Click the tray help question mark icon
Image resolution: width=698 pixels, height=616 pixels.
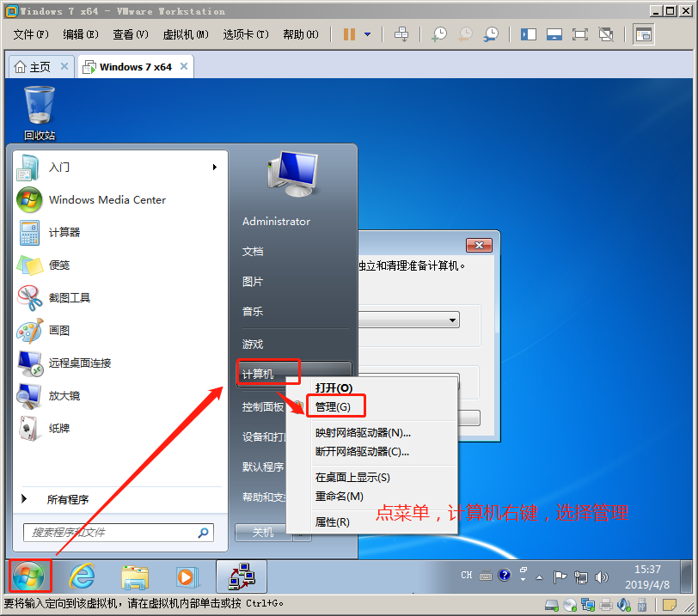coord(505,575)
